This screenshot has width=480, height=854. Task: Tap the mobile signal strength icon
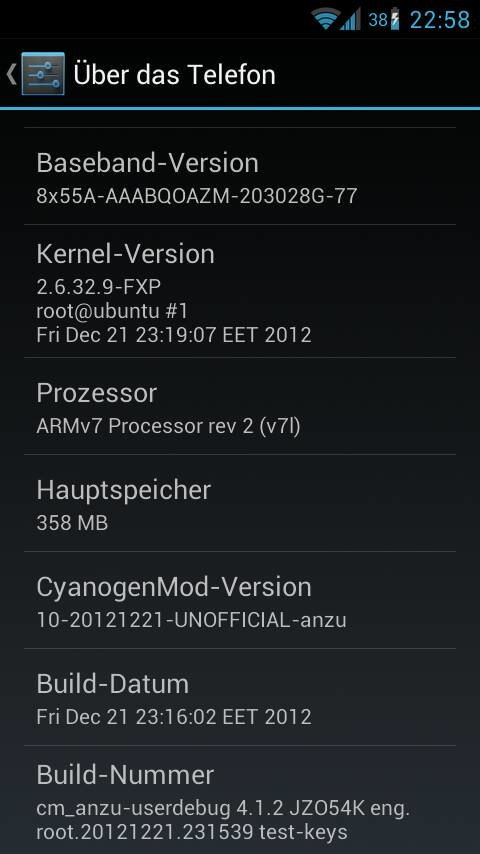[350, 20]
